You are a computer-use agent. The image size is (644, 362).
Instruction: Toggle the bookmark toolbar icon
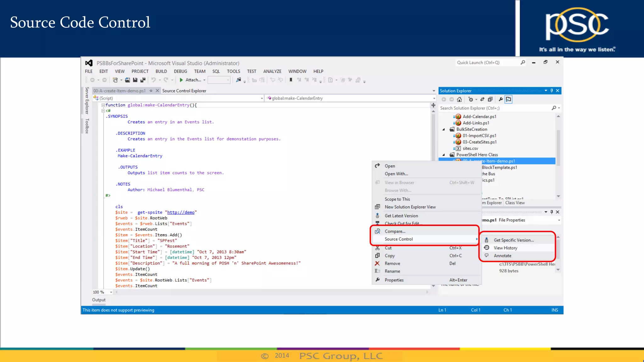[291, 80]
